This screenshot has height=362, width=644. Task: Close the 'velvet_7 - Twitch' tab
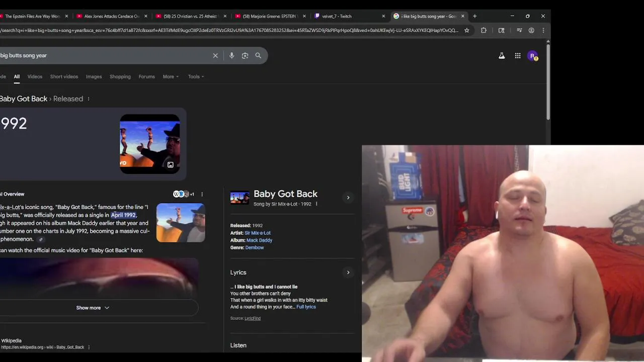[x=383, y=16]
